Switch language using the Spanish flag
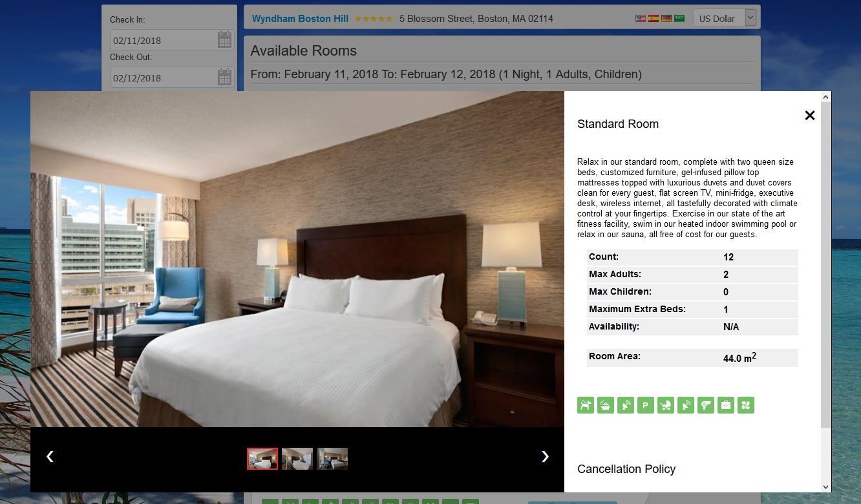Viewport: 861px width, 504px height. 654,19
